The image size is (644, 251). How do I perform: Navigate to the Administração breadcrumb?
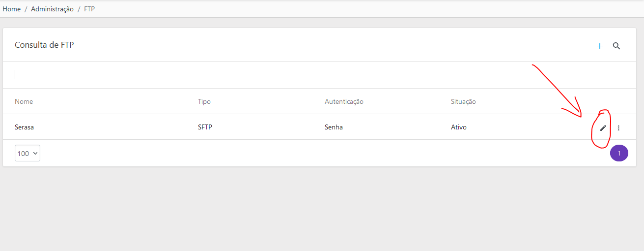pos(52,9)
